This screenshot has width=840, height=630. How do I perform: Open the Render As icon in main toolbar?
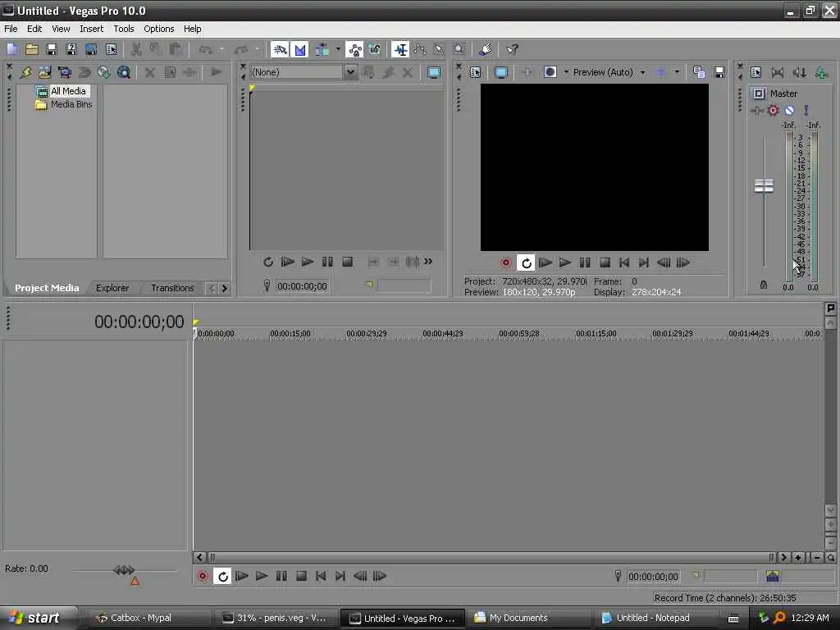click(71, 50)
